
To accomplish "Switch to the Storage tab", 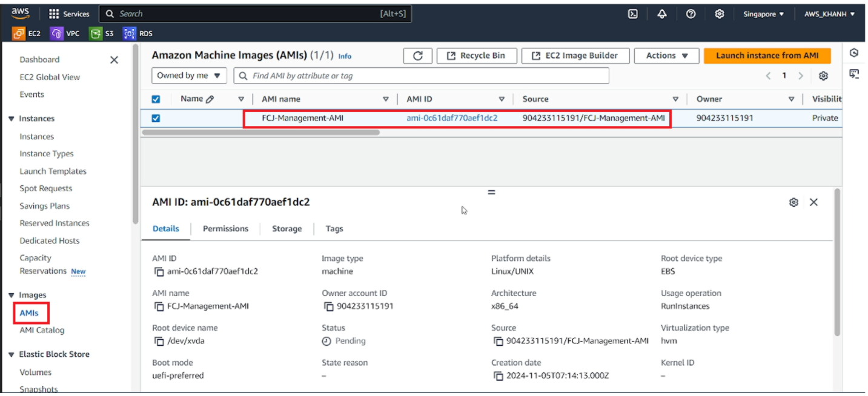I will [287, 229].
